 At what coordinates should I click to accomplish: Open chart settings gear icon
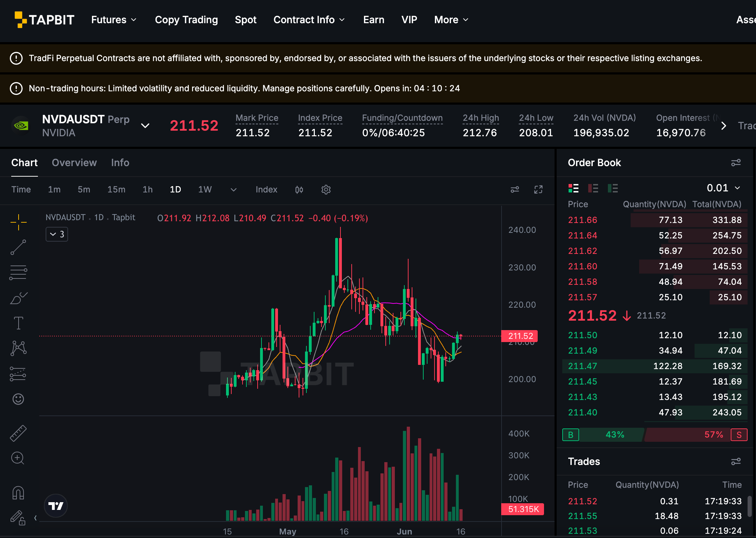326,190
